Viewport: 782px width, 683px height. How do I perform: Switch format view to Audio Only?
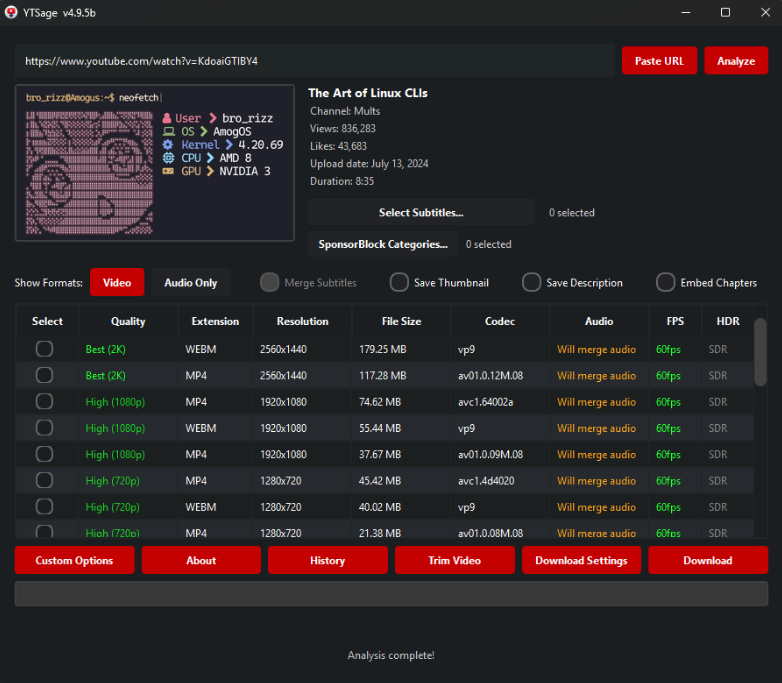tap(190, 282)
